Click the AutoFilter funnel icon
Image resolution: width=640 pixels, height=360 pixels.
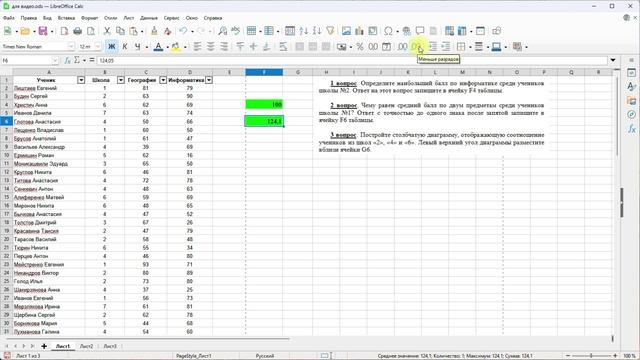pos(330,31)
